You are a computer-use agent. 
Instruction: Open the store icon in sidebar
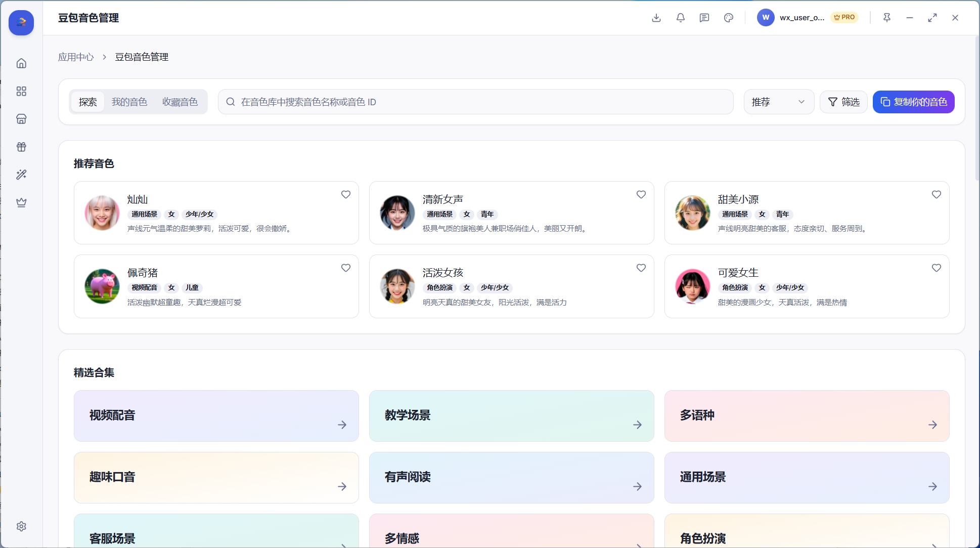point(21,119)
